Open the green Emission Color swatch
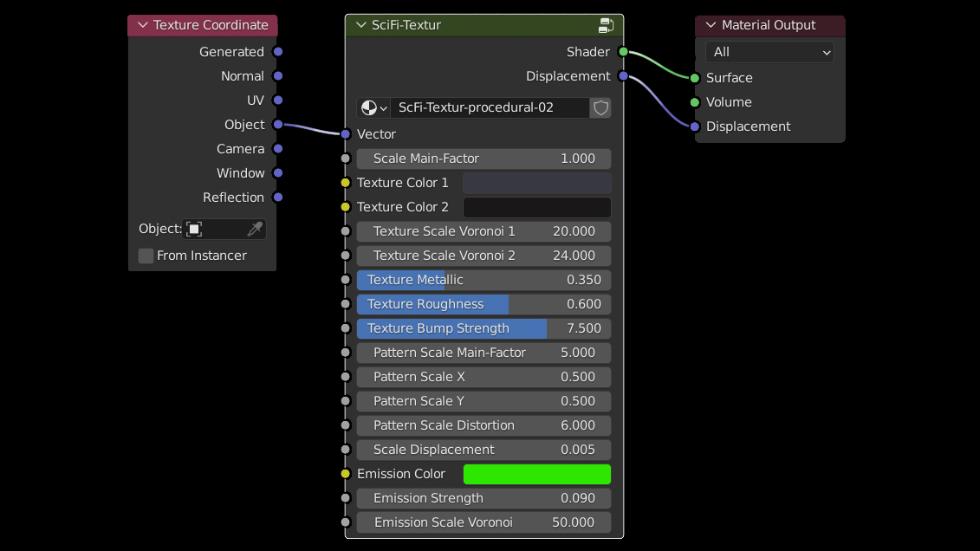Image resolution: width=980 pixels, height=551 pixels. click(x=536, y=474)
